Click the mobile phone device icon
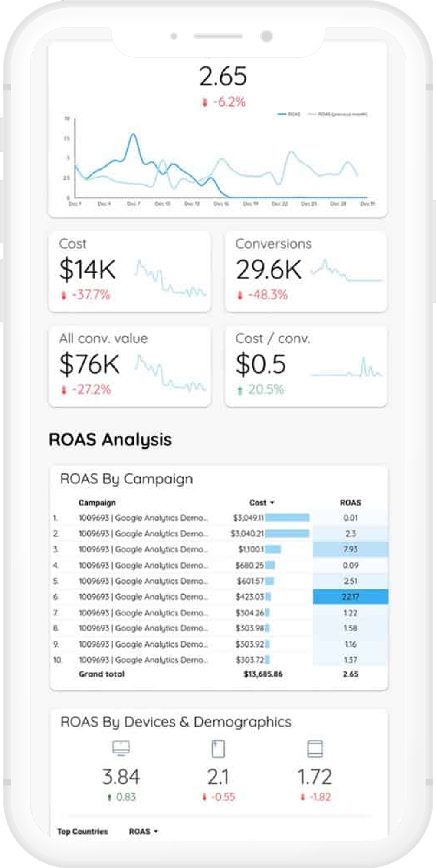The width and height of the screenshot is (436, 868). click(x=218, y=749)
